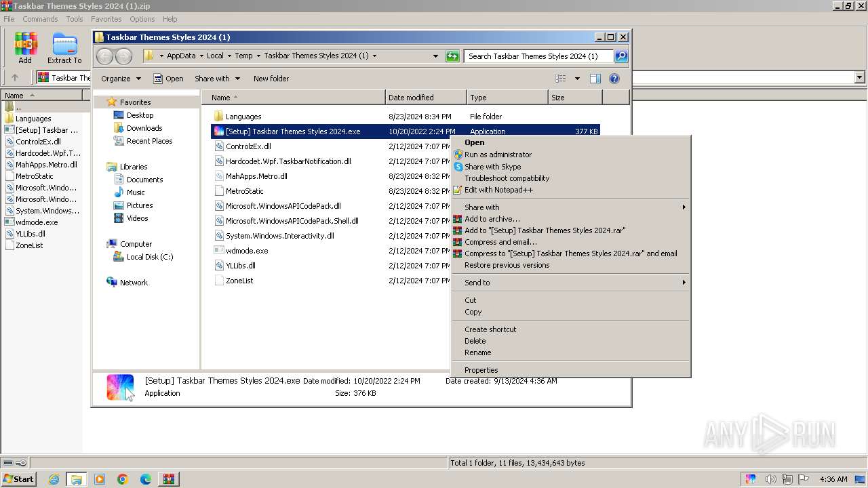The image size is (868, 488).
Task: Select Local Disk (C:) in navigation pane
Action: [143, 257]
